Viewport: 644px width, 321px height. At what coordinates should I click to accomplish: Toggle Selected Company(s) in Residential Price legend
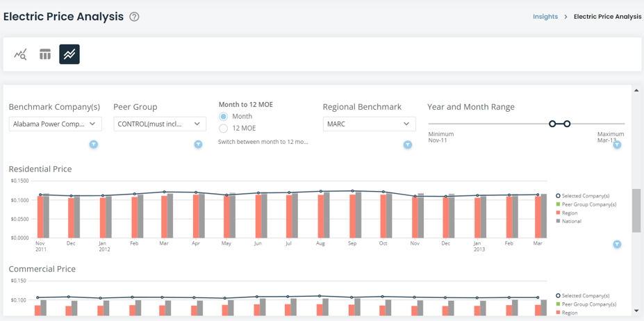582,196
